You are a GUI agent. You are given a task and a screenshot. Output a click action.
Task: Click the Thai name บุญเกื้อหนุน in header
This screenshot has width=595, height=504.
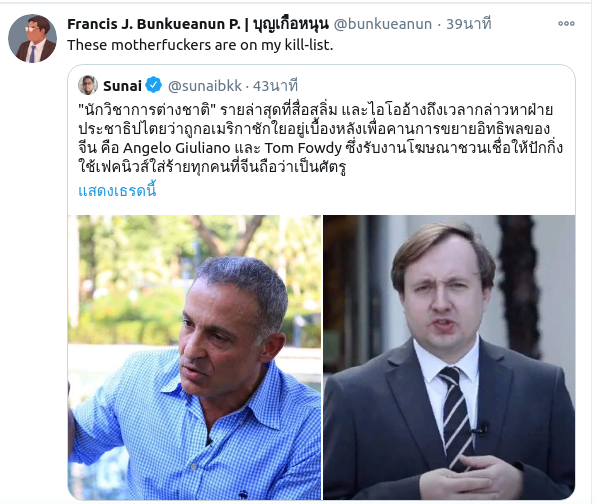point(291,24)
